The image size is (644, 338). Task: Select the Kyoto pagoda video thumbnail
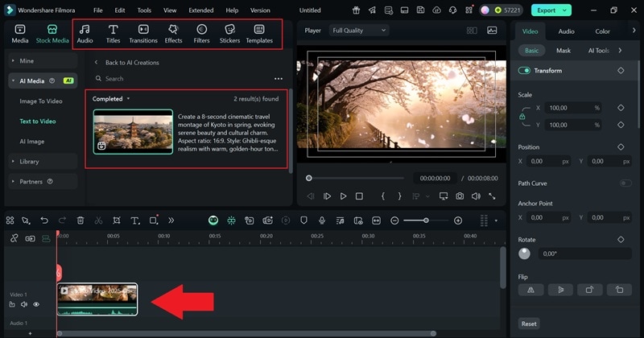[x=133, y=131]
